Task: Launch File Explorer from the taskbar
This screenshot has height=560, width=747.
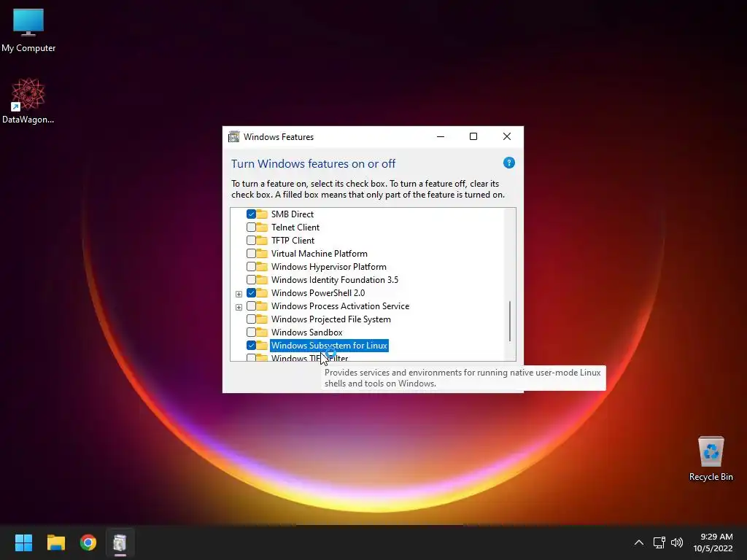Action: [x=55, y=542]
